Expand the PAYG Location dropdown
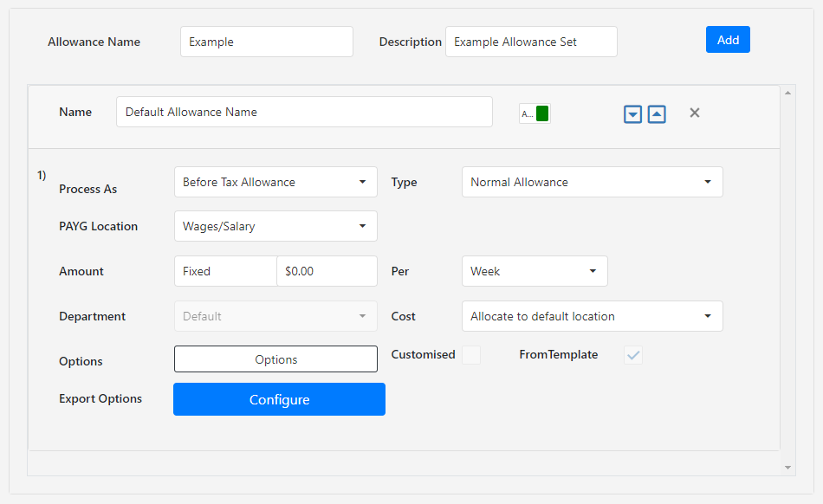The image size is (823, 504). click(275, 226)
